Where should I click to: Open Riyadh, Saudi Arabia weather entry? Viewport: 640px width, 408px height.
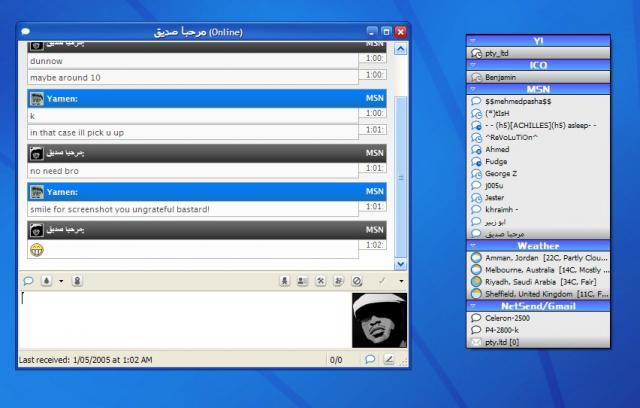(x=538, y=282)
